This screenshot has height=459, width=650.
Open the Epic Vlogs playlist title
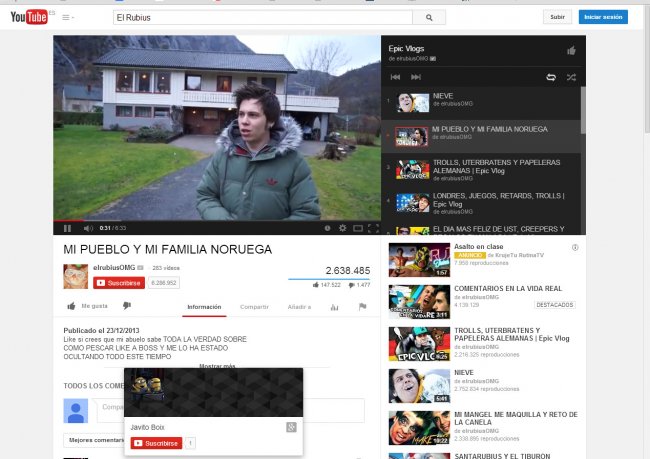pyautogui.click(x=406, y=49)
